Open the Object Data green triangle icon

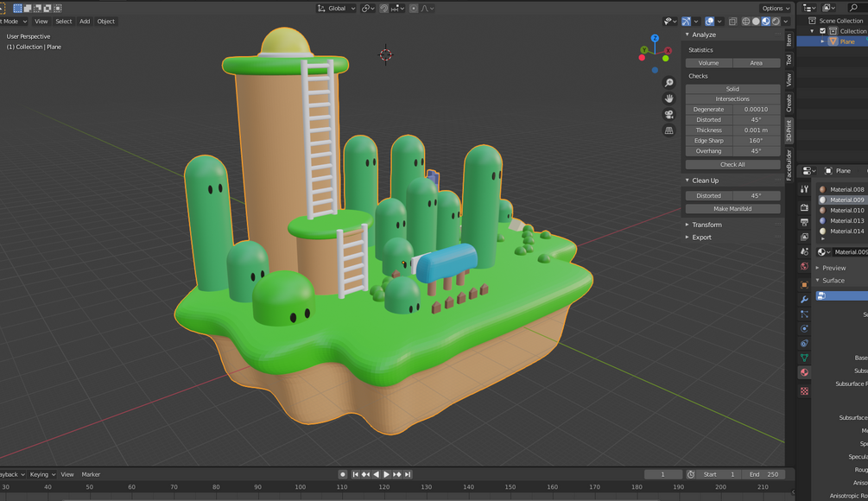[x=804, y=358]
